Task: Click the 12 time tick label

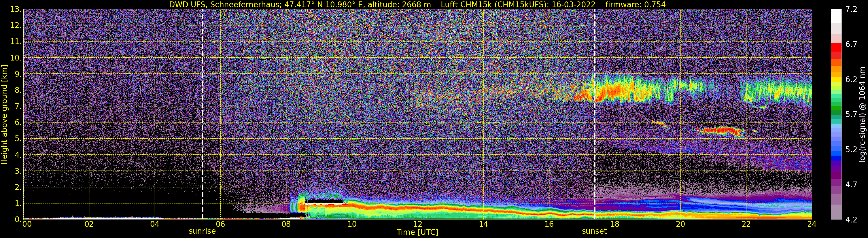Action: click(x=417, y=224)
